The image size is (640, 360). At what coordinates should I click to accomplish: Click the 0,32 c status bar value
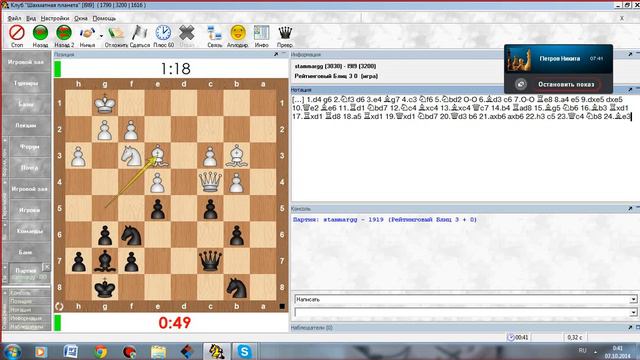tap(575, 337)
